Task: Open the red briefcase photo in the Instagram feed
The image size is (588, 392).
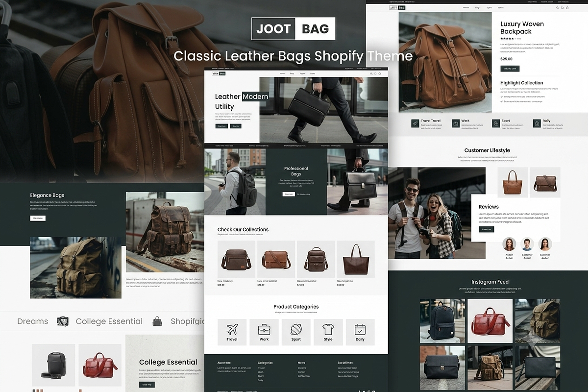Action: [490, 320]
